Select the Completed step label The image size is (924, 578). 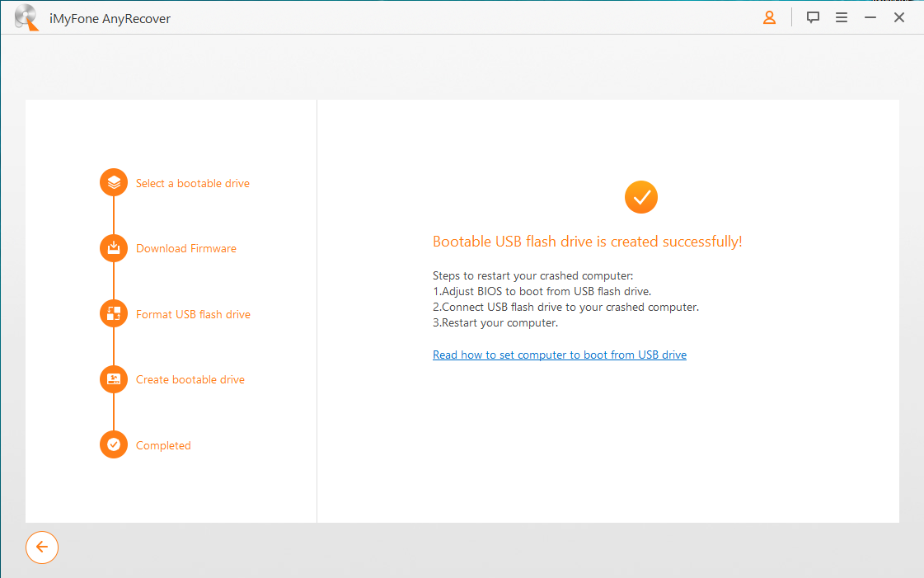(163, 444)
